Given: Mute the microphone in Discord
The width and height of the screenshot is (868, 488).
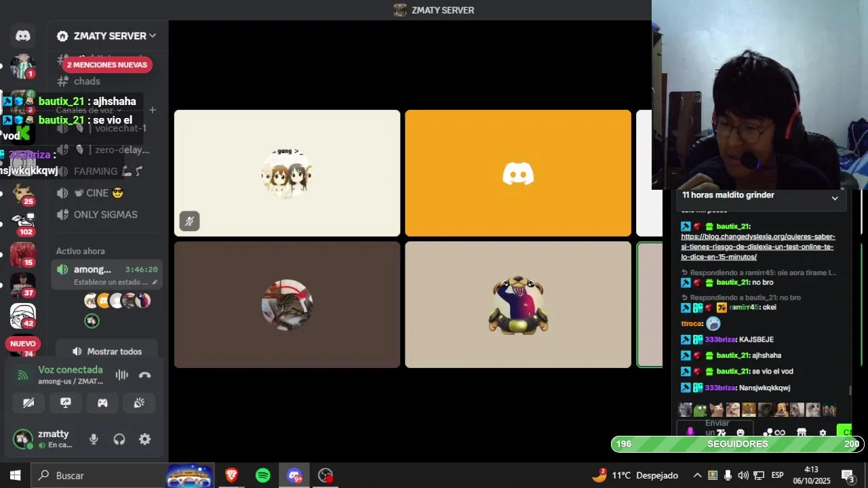Looking at the screenshot, I should pyautogui.click(x=94, y=439).
